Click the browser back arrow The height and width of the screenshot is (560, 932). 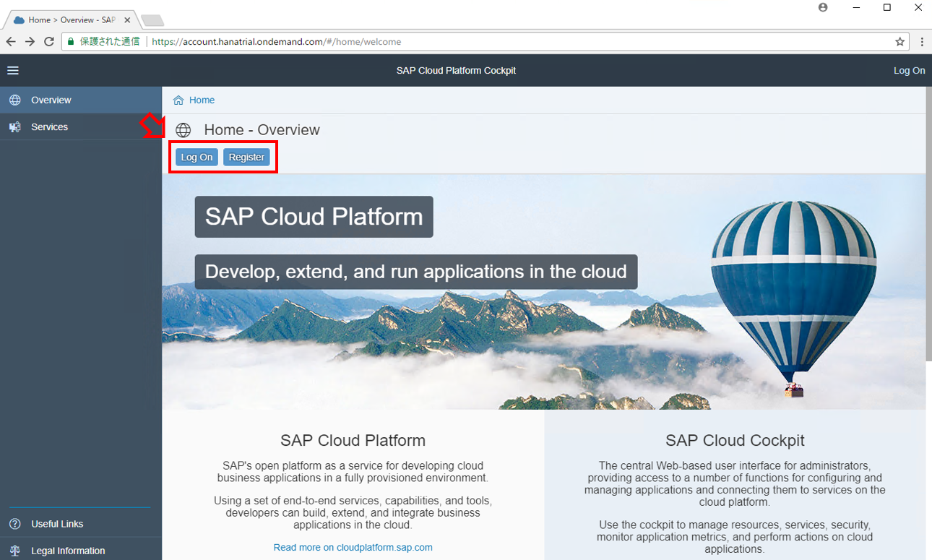pos(11,42)
